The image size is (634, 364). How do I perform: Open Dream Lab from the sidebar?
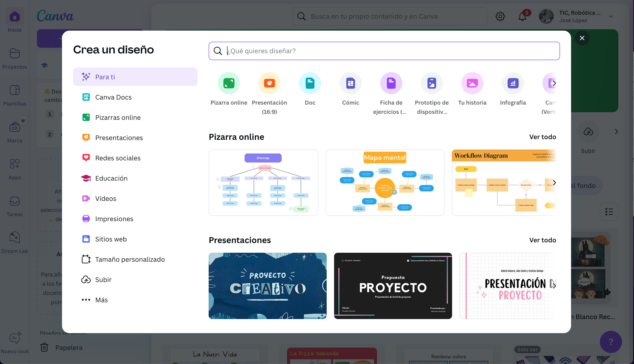click(x=15, y=241)
